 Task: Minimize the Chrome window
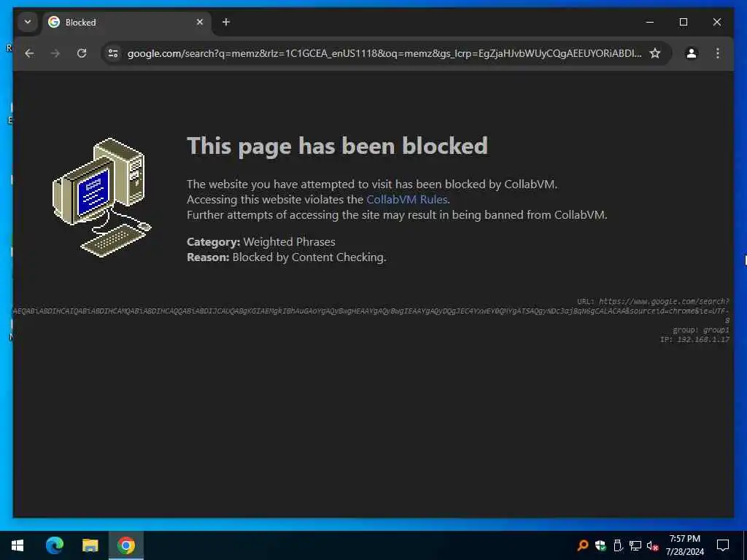pos(650,22)
